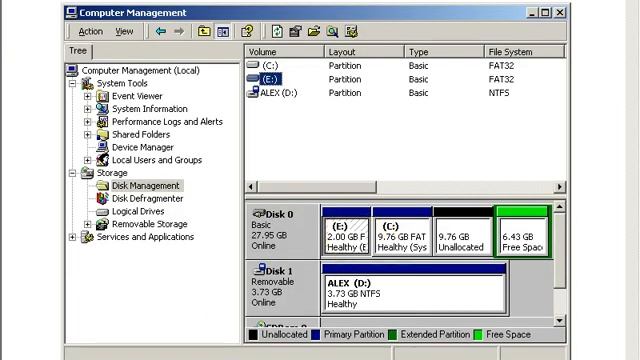This screenshot has height=360, width=640.
Task: Select Disk Management in the tree
Action: 146,186
